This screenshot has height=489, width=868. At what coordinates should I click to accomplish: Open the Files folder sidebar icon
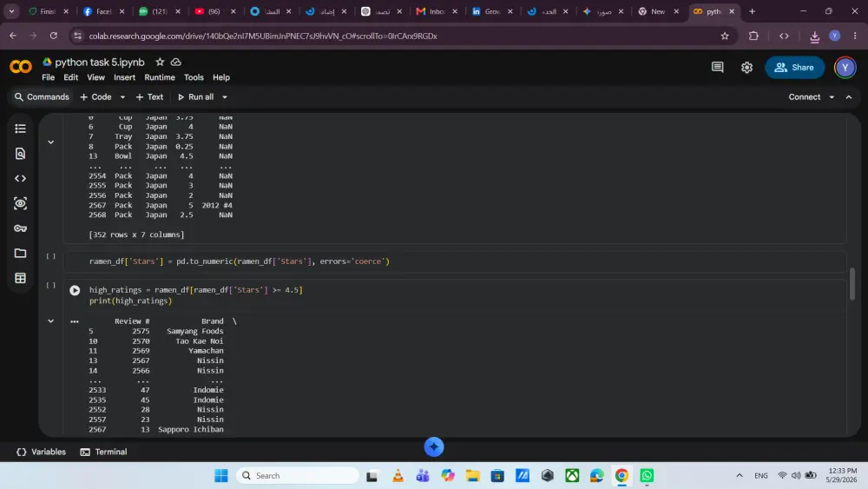(21, 253)
